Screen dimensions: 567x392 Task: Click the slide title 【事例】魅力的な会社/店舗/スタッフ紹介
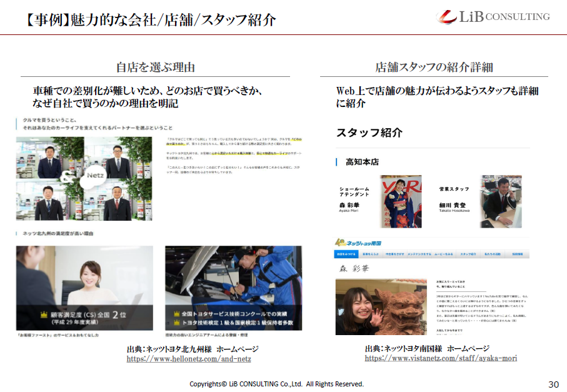(150, 19)
